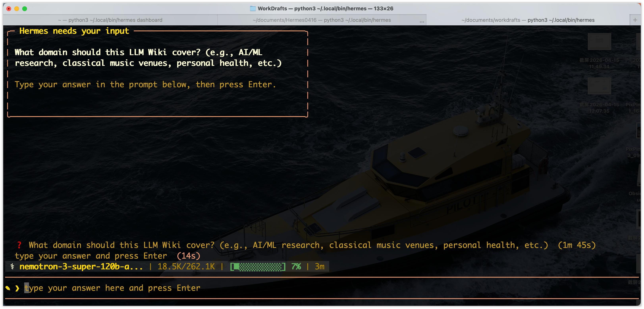Select the documents/workdrafts hermes tab
The height and width of the screenshot is (309, 644).
528,20
